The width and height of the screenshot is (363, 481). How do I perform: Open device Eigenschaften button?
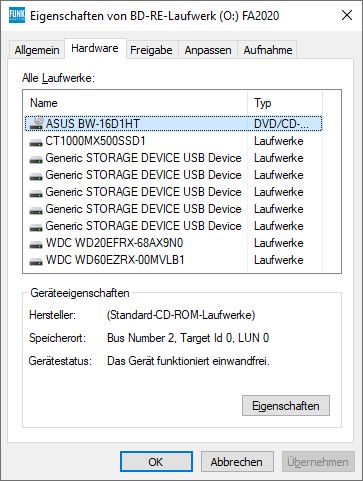pos(286,406)
